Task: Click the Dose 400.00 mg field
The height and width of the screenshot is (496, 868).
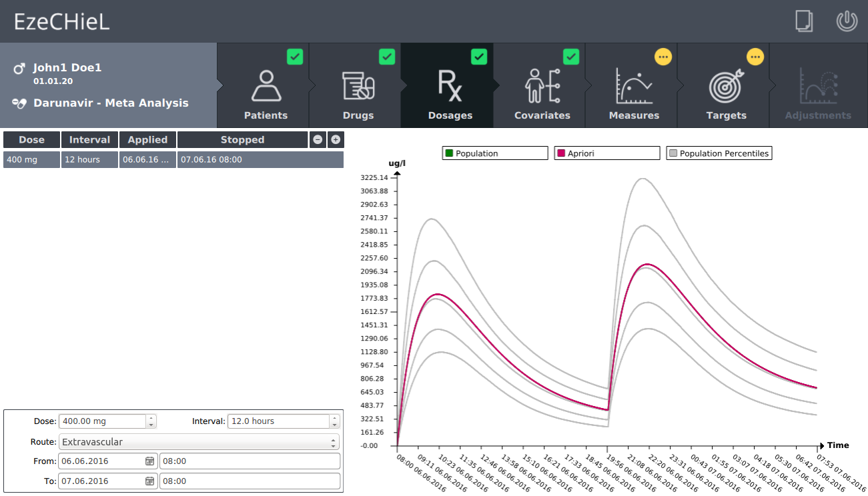Action: [102, 421]
